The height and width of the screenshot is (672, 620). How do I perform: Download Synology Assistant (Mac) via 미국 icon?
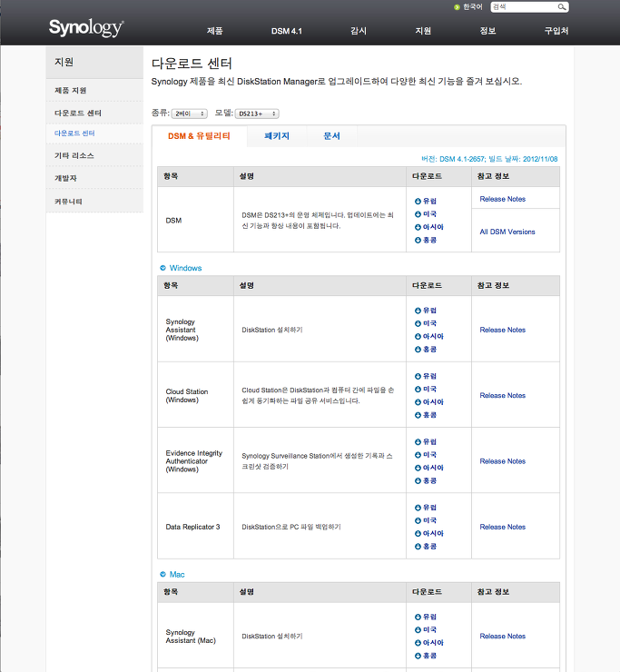418,629
